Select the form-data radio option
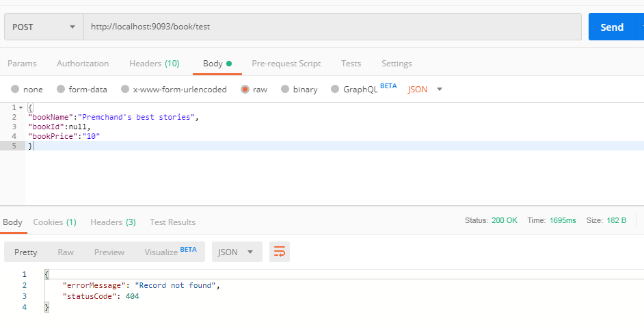Image resolution: width=644 pixels, height=329 pixels. click(x=61, y=89)
